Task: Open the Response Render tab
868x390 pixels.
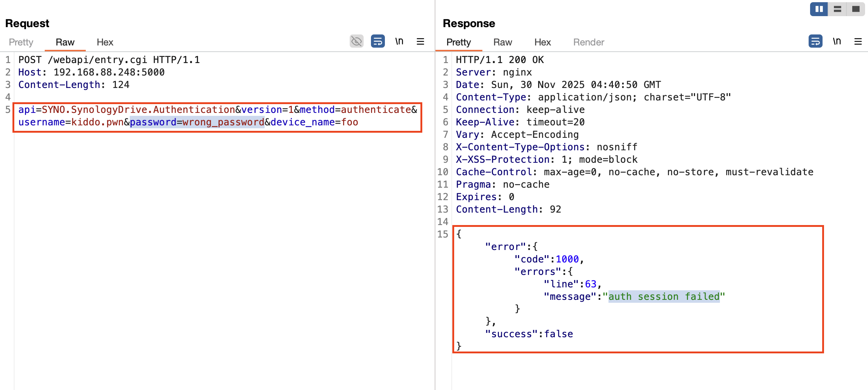Action: click(x=589, y=42)
